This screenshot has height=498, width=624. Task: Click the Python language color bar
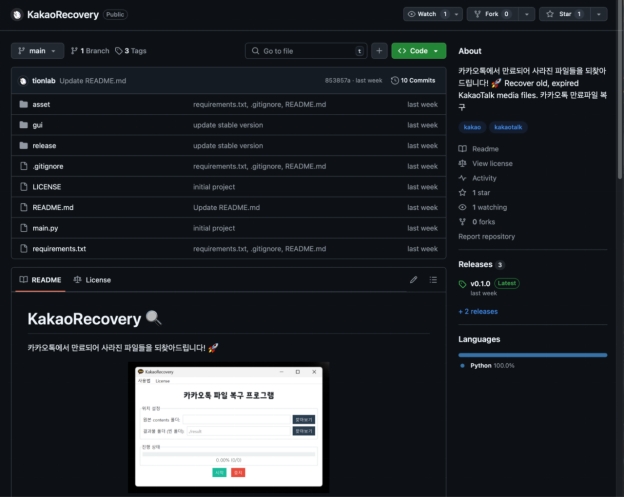532,354
